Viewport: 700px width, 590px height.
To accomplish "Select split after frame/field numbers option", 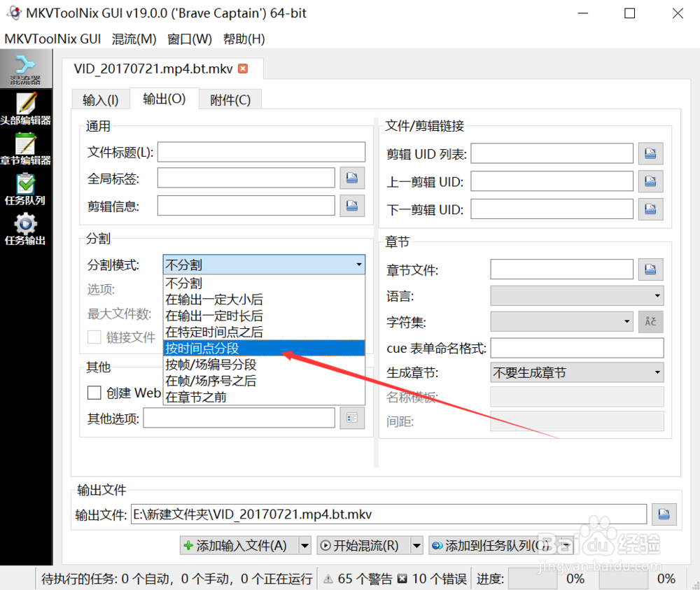I will (x=264, y=381).
